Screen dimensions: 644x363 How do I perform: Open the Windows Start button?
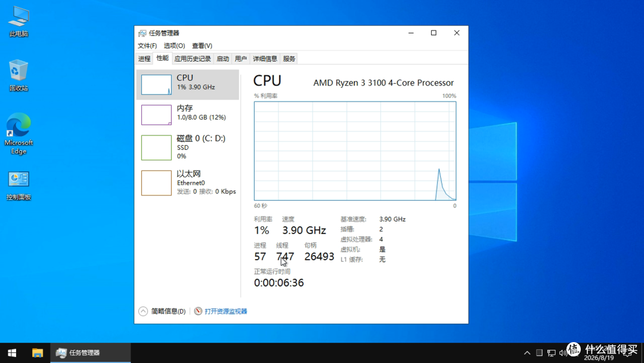point(12,353)
